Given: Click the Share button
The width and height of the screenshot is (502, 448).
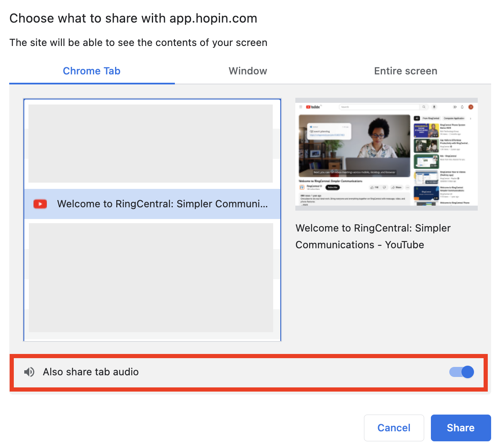Looking at the screenshot, I should click(x=461, y=428).
